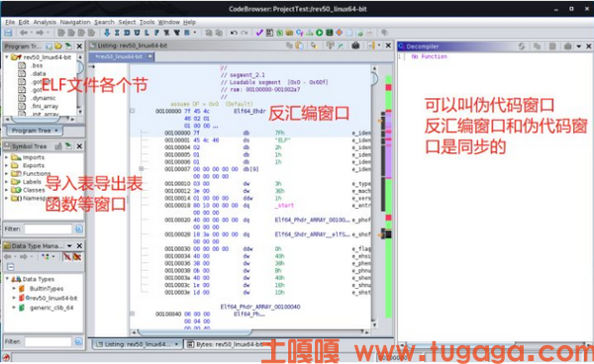
Task: Click the green arrow icon in Symbol Tree header
Action: point(68,146)
